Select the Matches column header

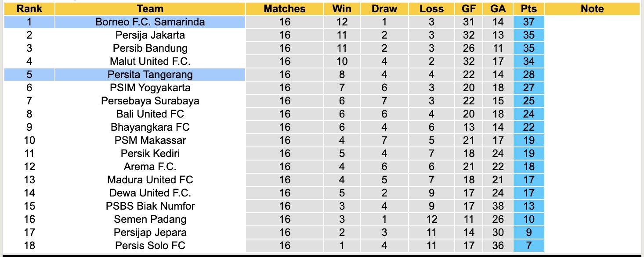pyautogui.click(x=284, y=9)
